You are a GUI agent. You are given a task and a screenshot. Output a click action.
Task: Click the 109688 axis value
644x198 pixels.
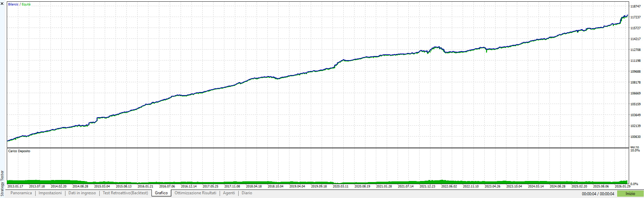(635, 71)
